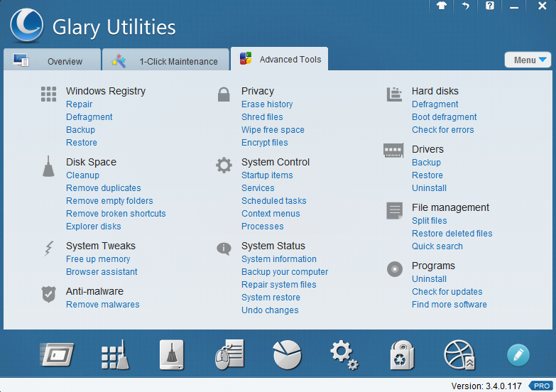Click the System Control gear icon
The width and height of the screenshot is (556, 392).
pos(224,165)
